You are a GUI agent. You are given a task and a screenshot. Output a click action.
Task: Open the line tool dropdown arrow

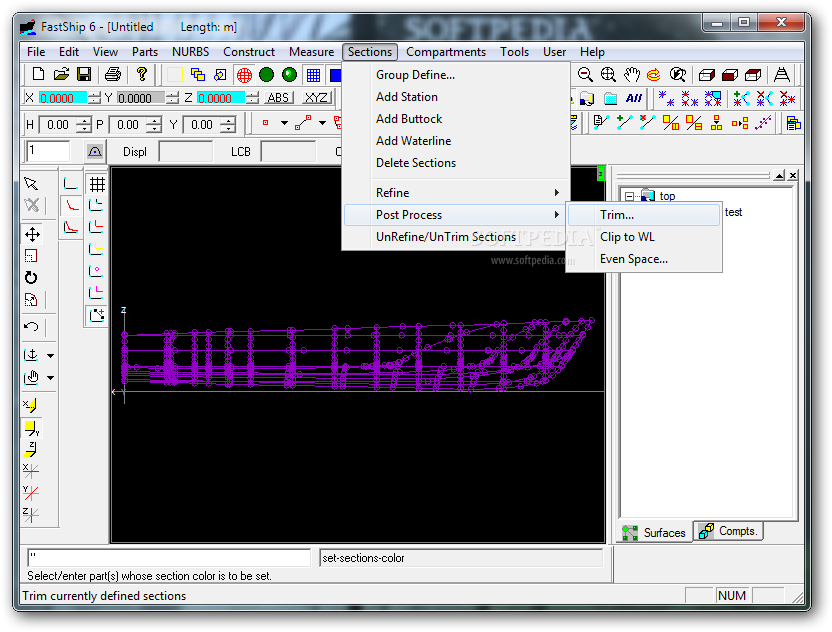[322, 123]
